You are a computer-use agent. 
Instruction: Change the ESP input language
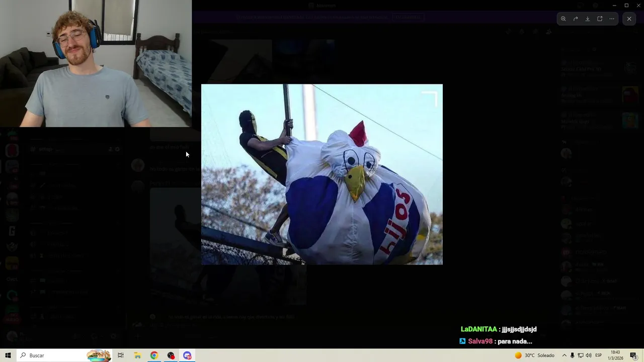click(599, 355)
